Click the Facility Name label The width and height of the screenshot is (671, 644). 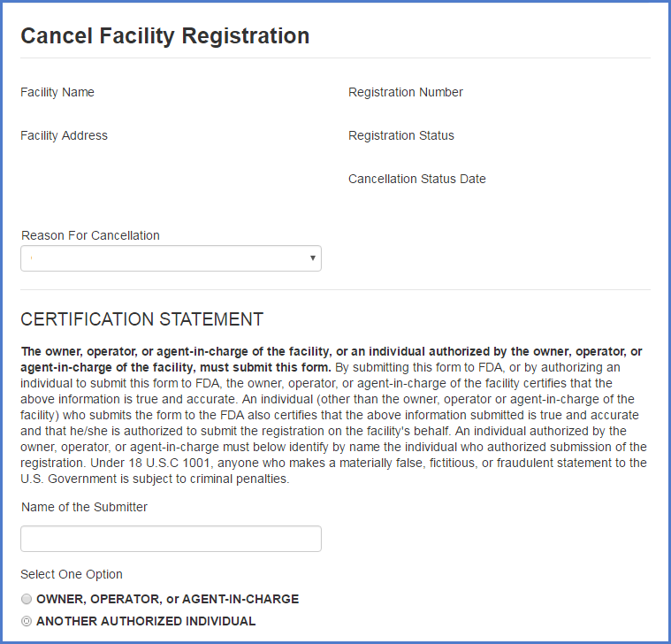(57, 92)
